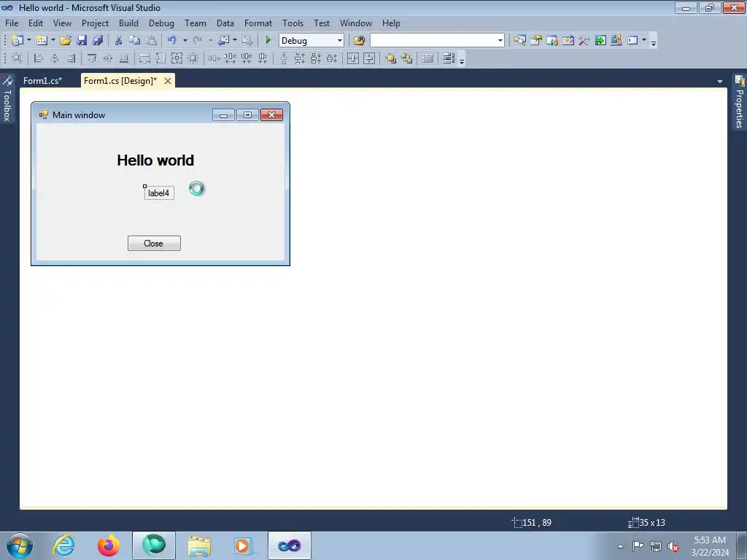
Task: Expand the Find combo box dropdown arrow
Action: point(500,41)
